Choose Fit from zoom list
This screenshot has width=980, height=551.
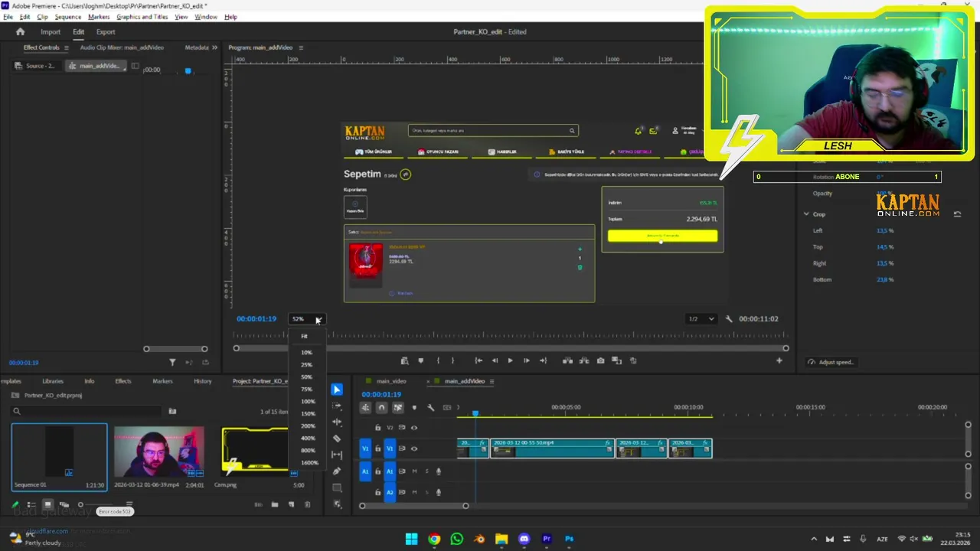click(304, 336)
